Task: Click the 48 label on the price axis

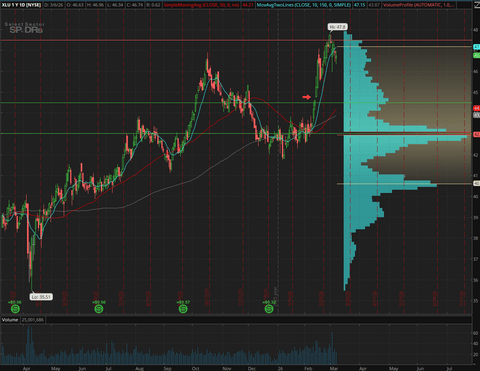Action: tap(476, 30)
